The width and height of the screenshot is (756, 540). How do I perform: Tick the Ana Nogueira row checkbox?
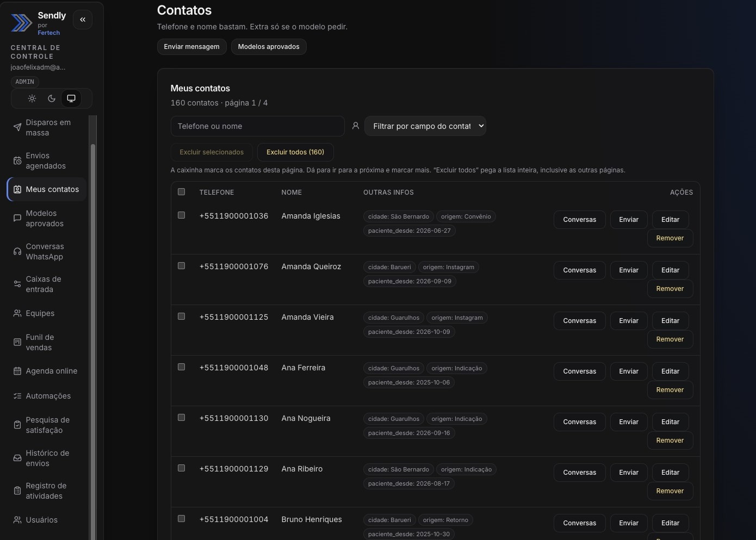(x=182, y=417)
